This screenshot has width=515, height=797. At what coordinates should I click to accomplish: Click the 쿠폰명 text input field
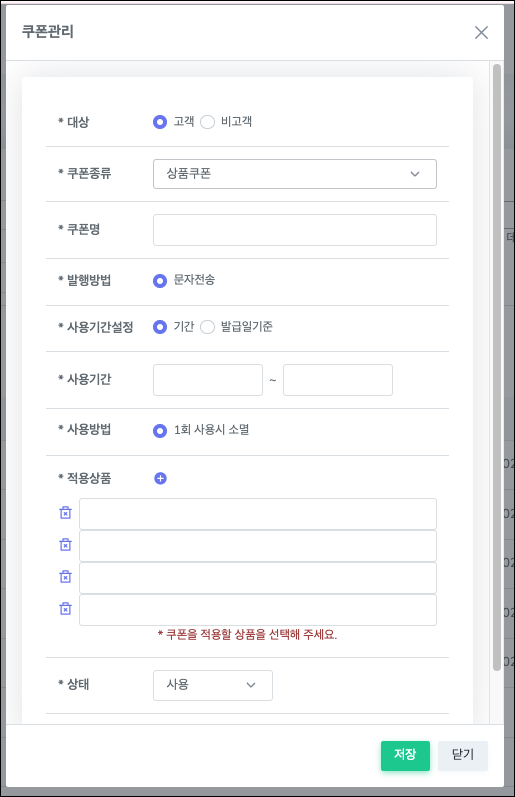pos(295,230)
